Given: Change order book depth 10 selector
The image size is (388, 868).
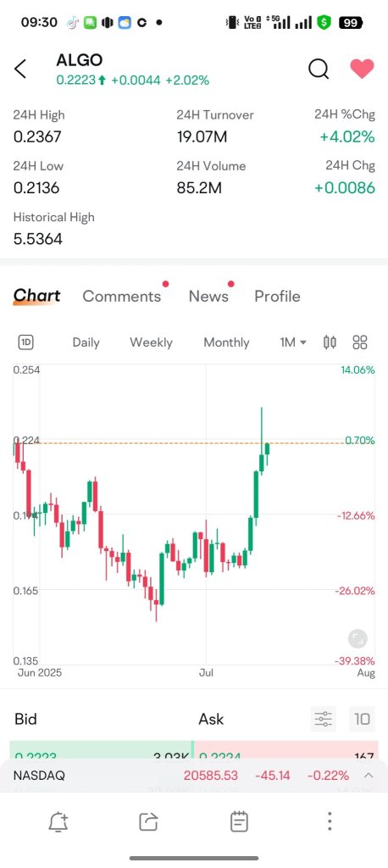Looking at the screenshot, I should click(362, 719).
